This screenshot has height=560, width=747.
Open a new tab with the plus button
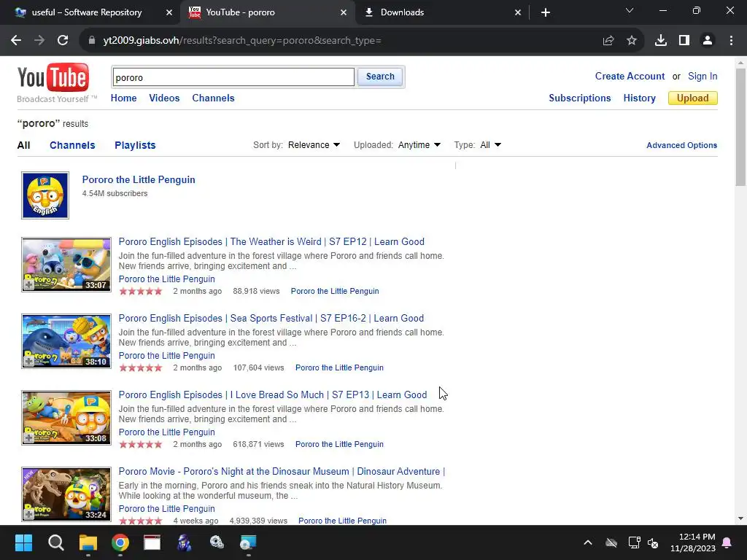tap(546, 12)
